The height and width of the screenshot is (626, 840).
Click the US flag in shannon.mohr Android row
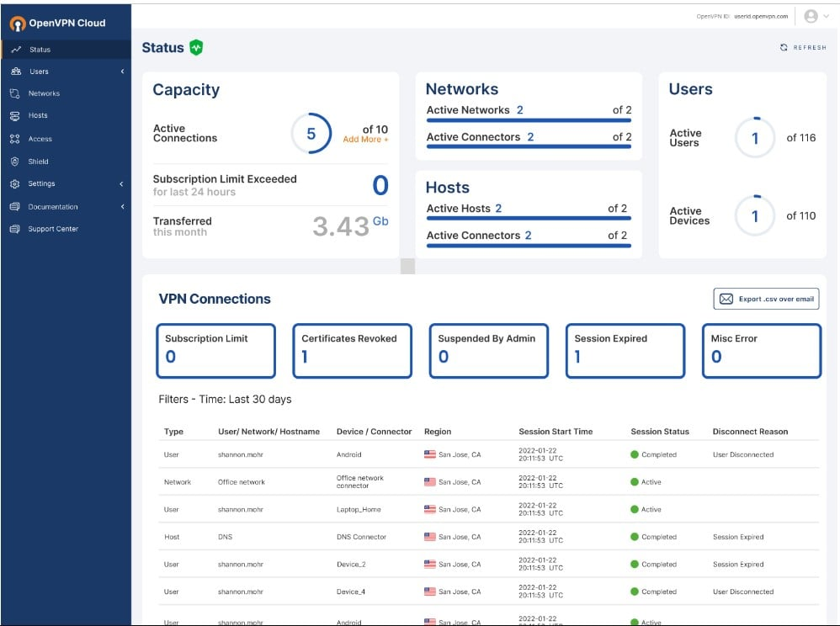pyautogui.click(x=429, y=454)
